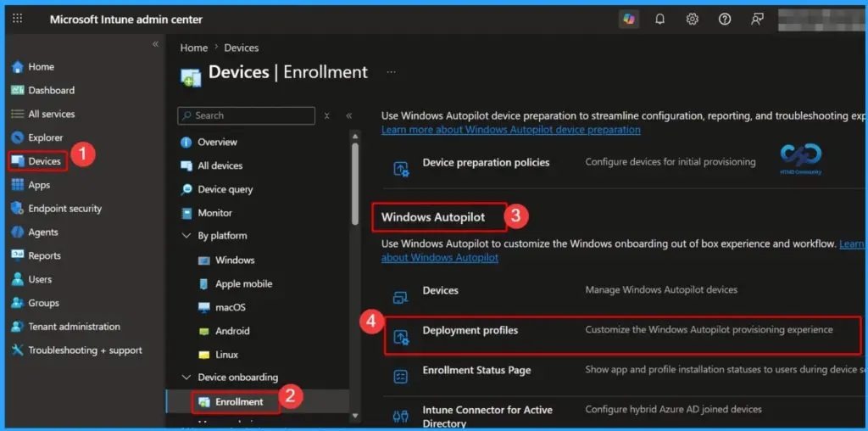
Task: Click the Android platform icon
Action: coord(204,331)
